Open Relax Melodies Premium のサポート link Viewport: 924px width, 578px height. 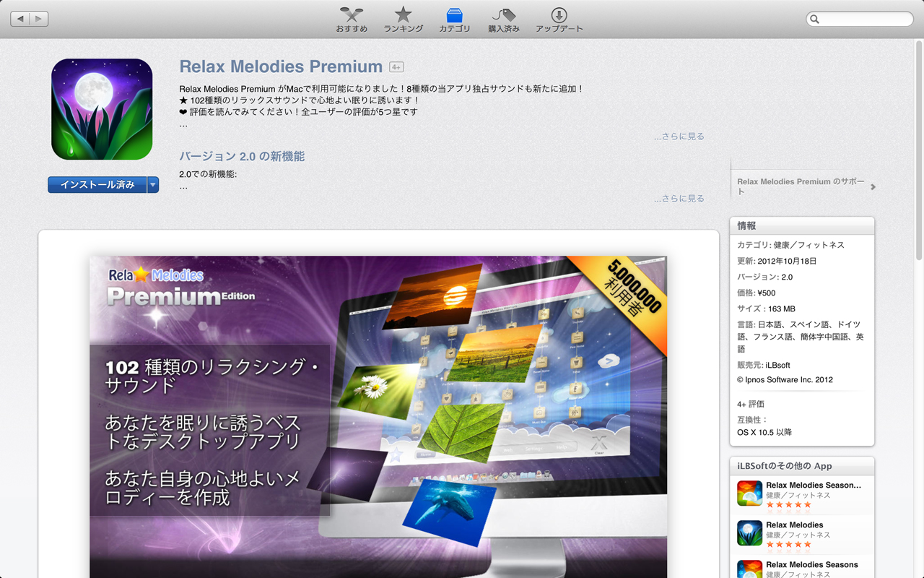pyautogui.click(x=801, y=186)
